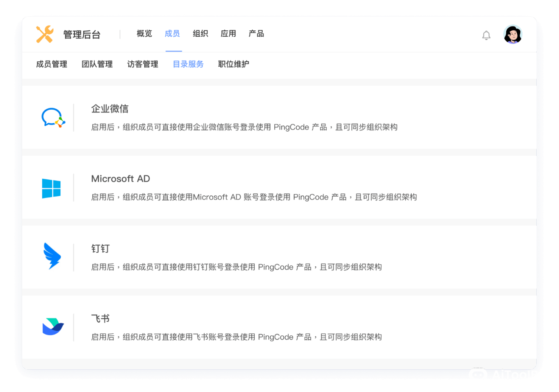
Task: Select the 职位维护 sub-tab
Action: click(234, 64)
